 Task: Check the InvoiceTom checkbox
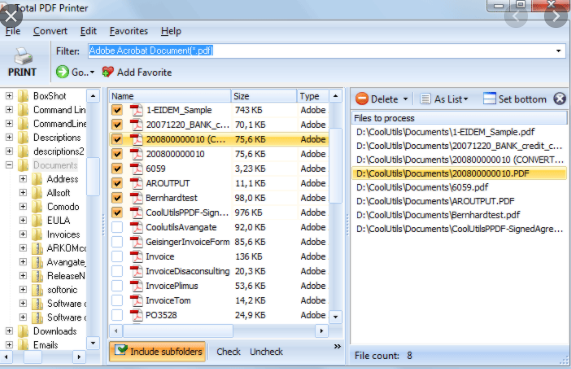pyautogui.click(x=117, y=301)
